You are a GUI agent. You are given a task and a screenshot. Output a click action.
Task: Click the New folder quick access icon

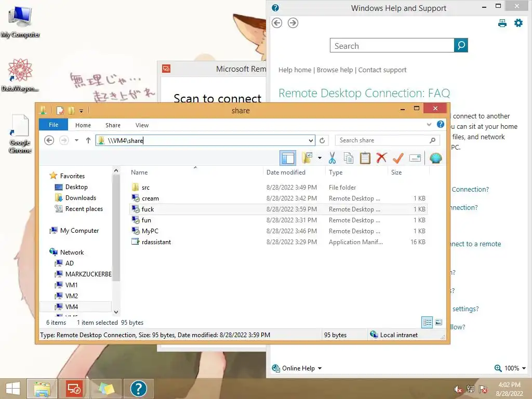tap(71, 111)
